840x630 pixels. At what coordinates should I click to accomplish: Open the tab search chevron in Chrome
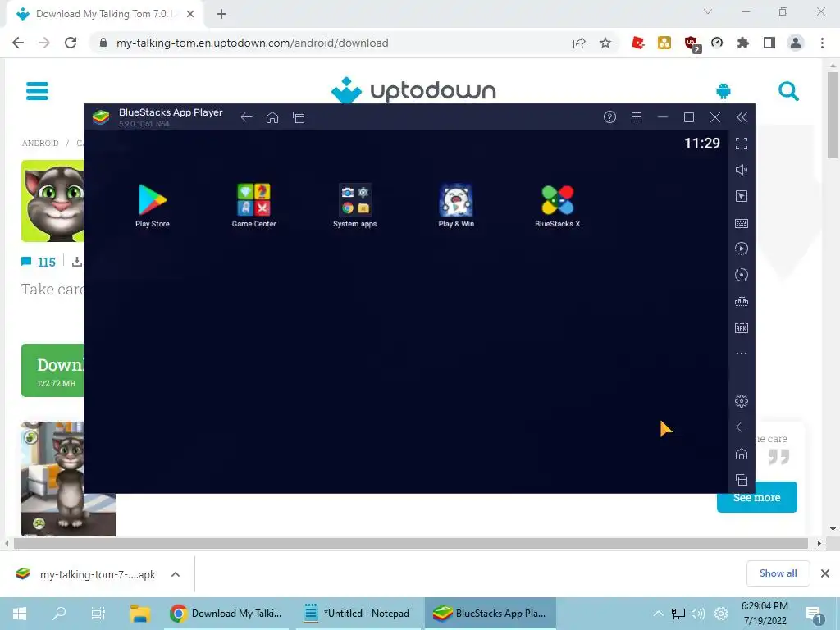coord(708,11)
